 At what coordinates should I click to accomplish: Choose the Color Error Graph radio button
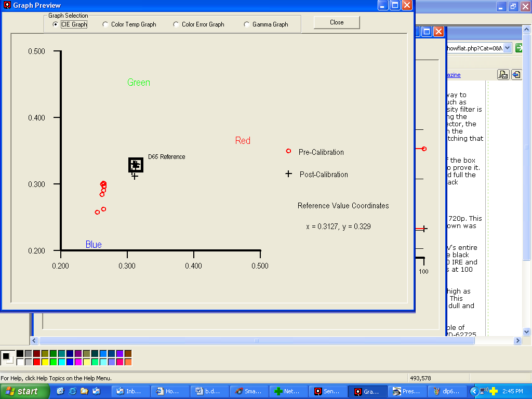[176, 24]
